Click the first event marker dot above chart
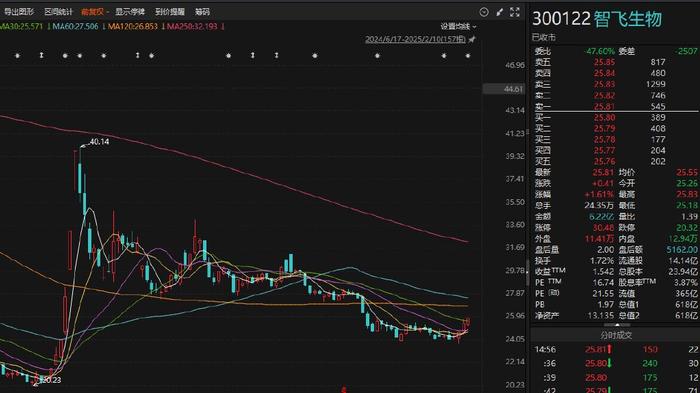Screen dimensions: 700x393 17,56
